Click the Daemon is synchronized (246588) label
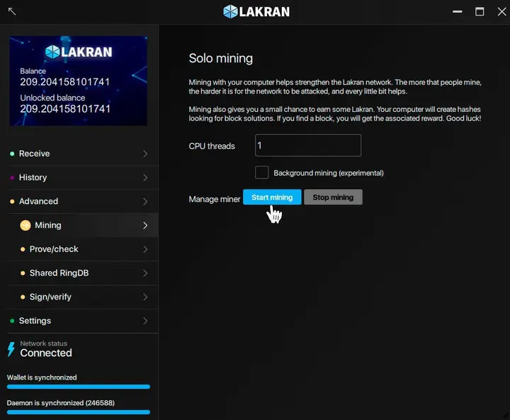510x420 pixels. point(60,403)
